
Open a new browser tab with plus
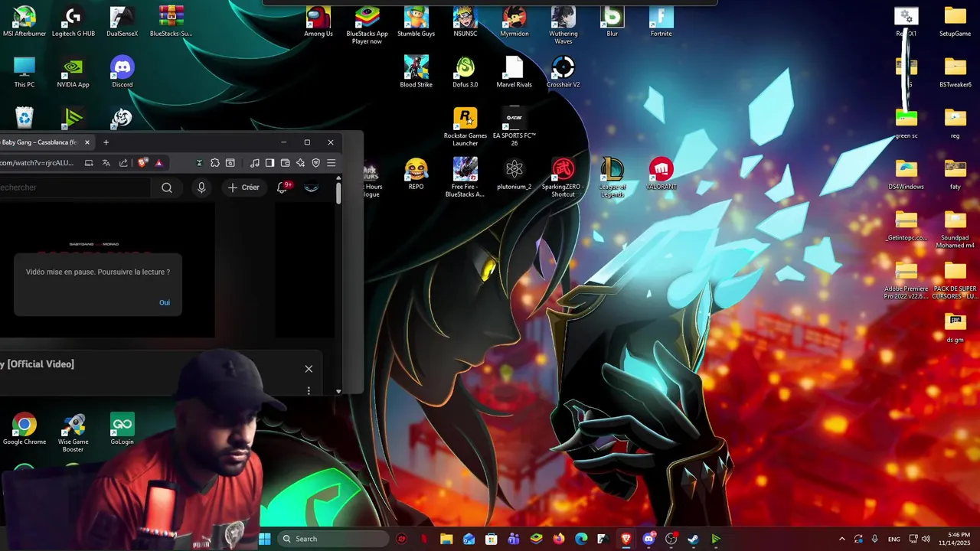point(106,142)
